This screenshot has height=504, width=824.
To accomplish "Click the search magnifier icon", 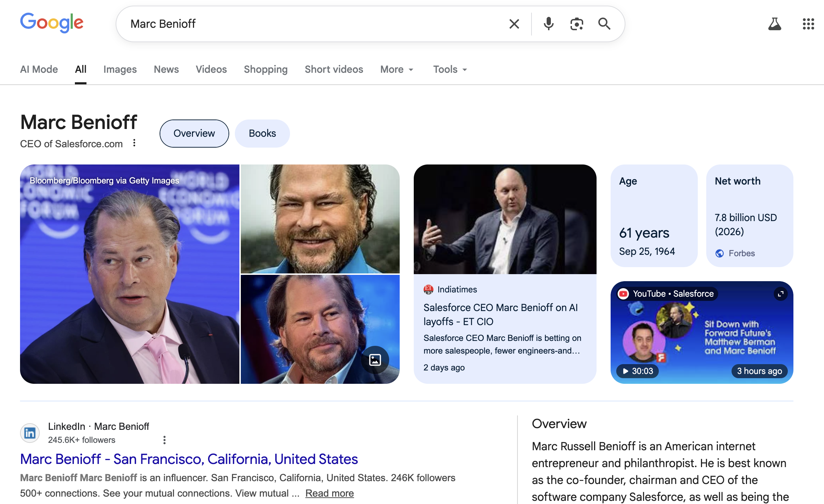I will 604,24.
